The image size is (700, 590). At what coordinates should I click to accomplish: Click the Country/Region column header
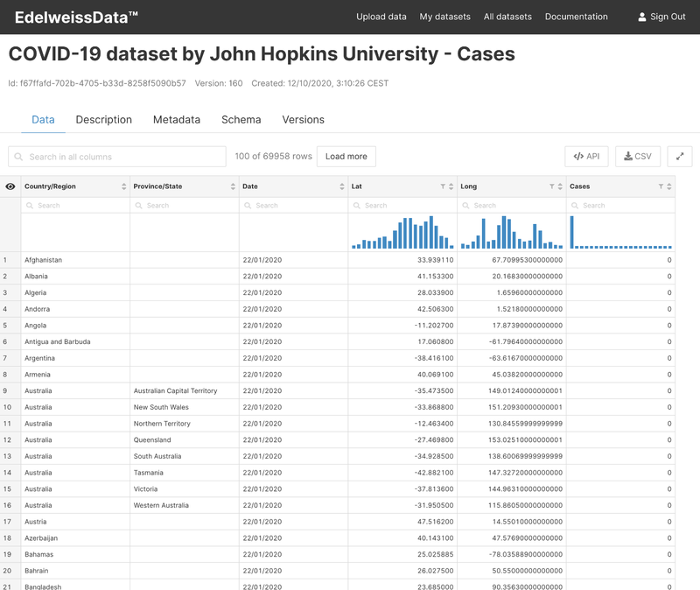coord(75,186)
